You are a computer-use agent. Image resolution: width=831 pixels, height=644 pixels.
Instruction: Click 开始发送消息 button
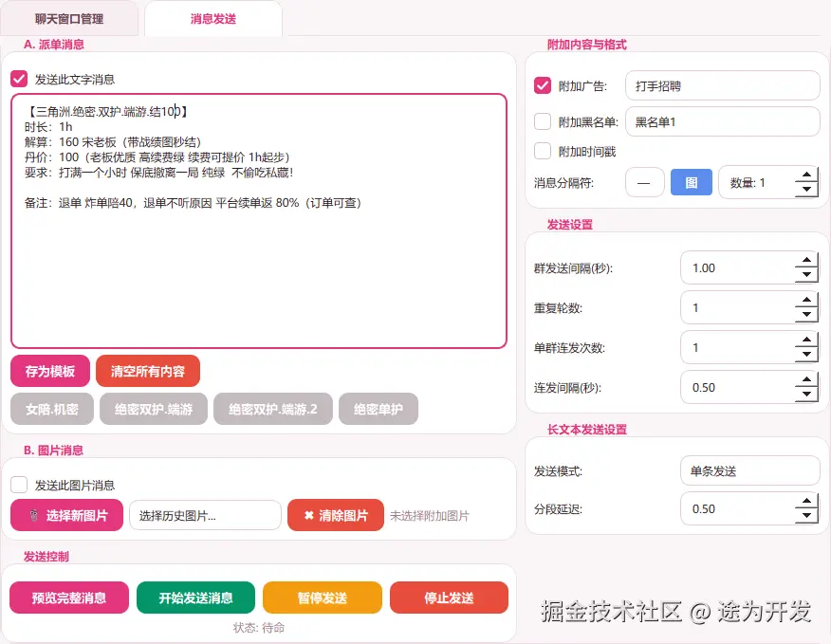point(195,598)
